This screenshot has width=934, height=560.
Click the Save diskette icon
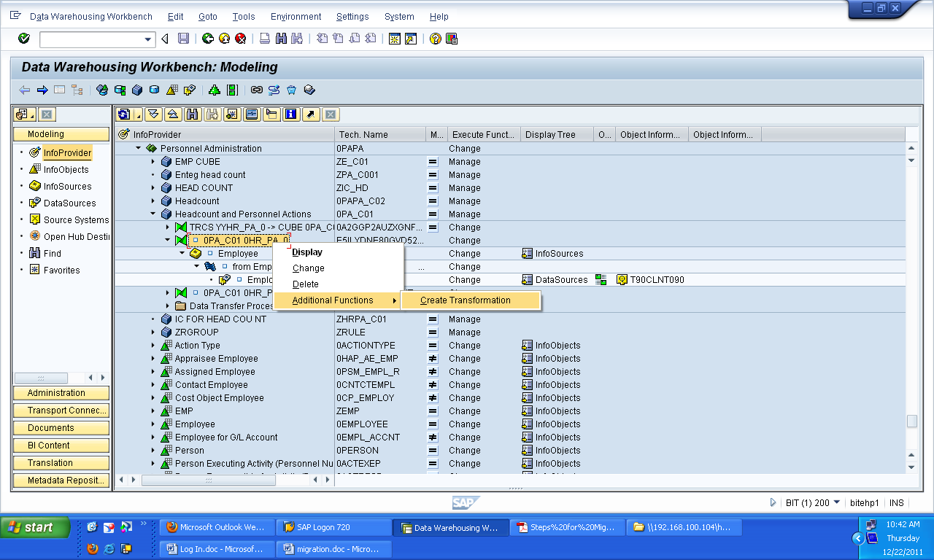click(x=184, y=39)
